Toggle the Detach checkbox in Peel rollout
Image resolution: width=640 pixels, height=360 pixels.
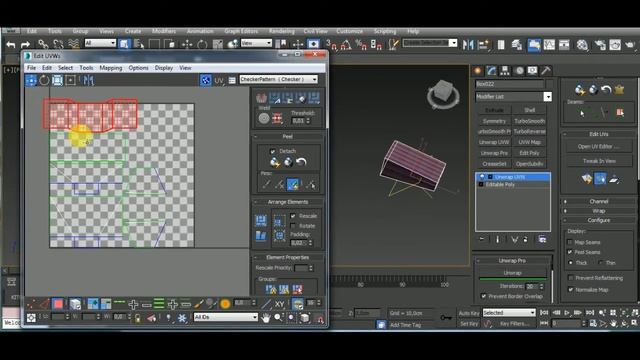[273, 151]
